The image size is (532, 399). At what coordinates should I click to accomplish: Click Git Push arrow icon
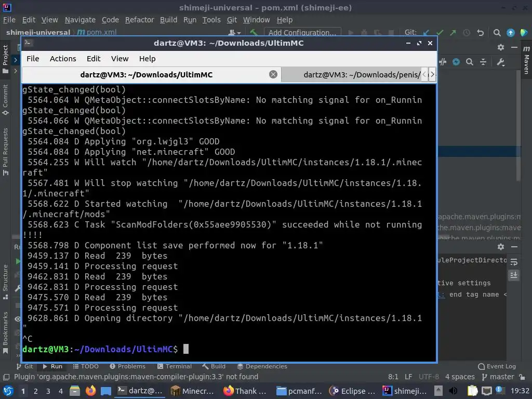[x=453, y=33]
